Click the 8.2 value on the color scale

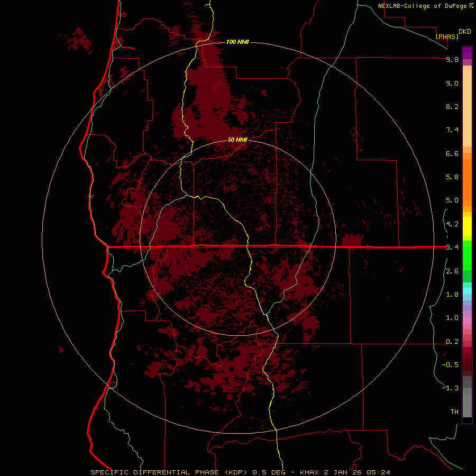coord(452,106)
